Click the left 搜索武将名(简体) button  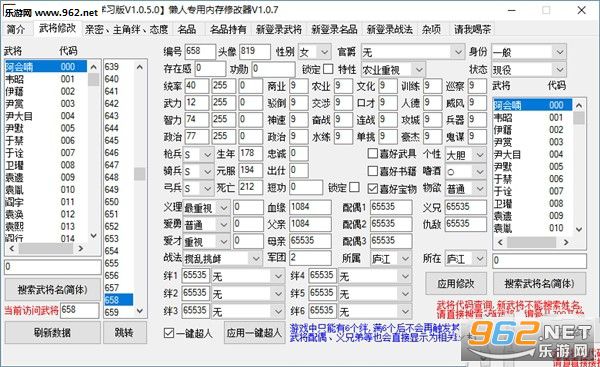point(52,290)
